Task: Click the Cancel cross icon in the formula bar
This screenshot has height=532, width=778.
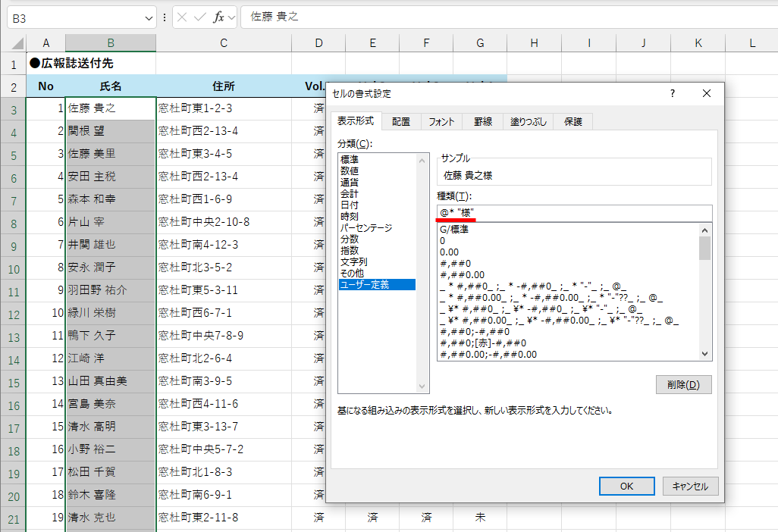Action: tap(182, 17)
